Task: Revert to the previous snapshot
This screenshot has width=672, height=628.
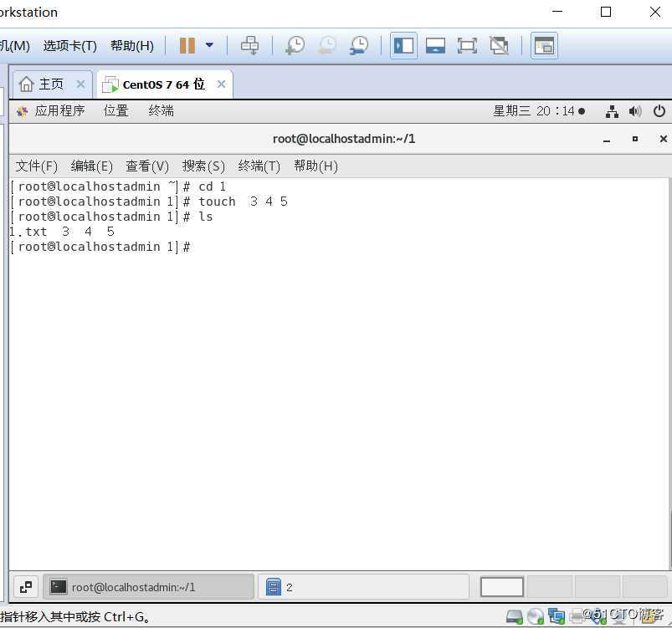Action: click(x=327, y=45)
